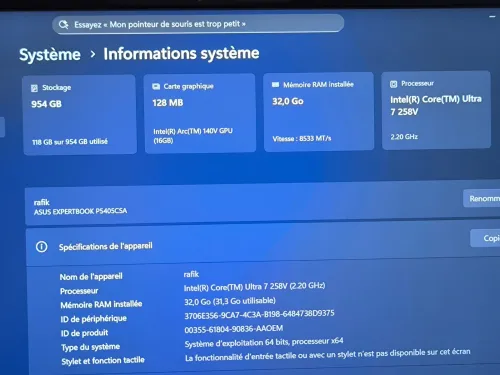Open the Processeur Core Ultra 7 card

point(436,110)
